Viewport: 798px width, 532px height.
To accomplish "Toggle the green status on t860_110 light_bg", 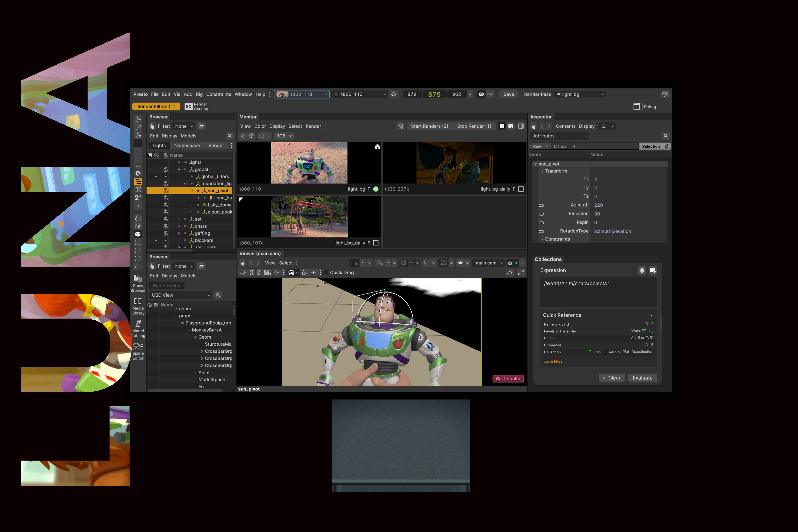I will tap(376, 189).
